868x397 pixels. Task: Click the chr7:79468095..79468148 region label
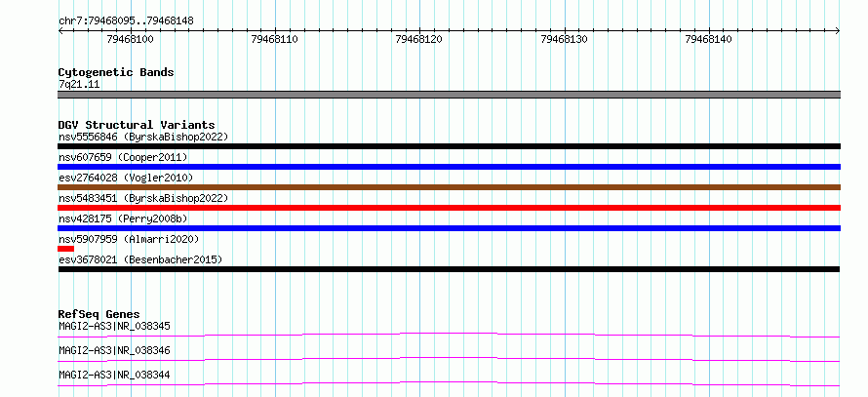(126, 21)
